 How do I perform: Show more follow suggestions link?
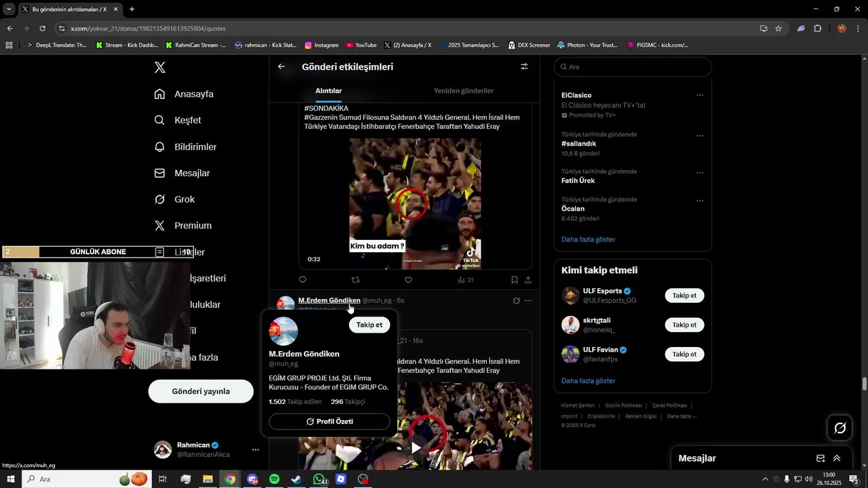(x=588, y=381)
